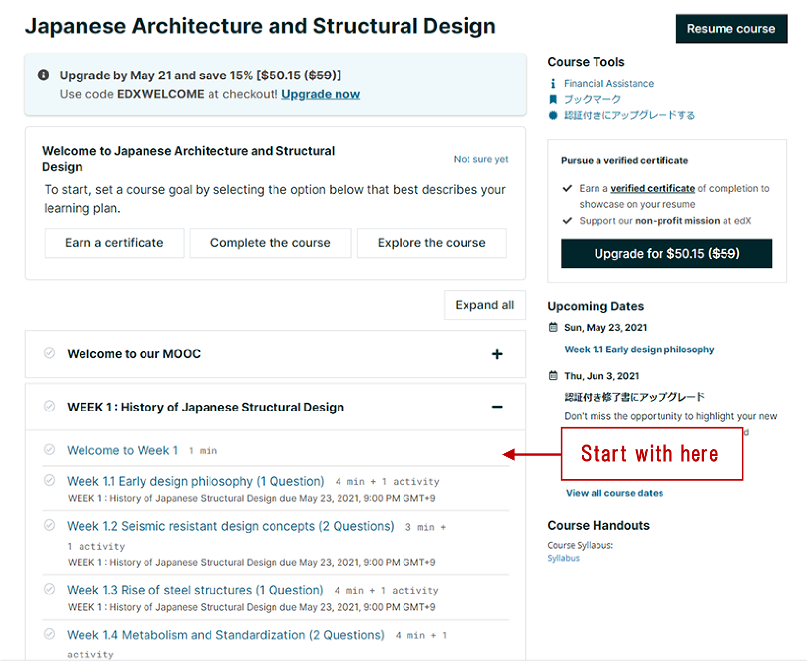
Task: Choose the Explore the course goal
Action: [431, 243]
